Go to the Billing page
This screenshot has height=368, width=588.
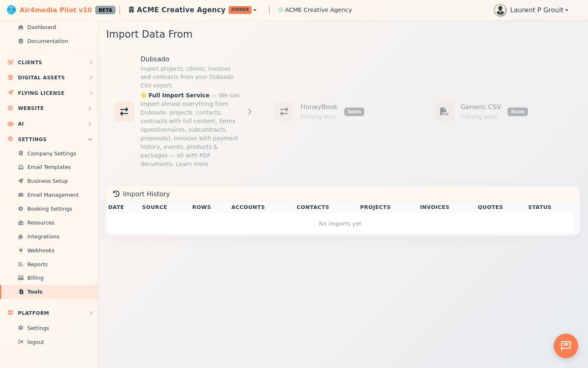click(36, 278)
